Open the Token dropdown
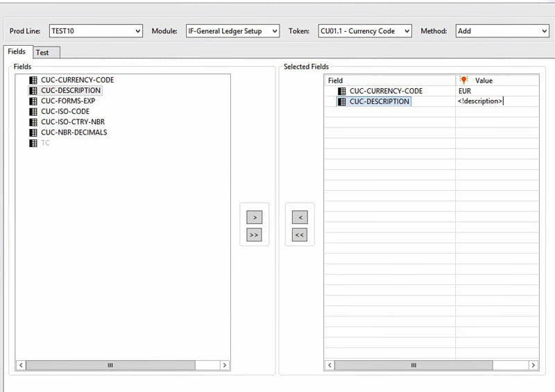The height and width of the screenshot is (392, 555). (x=365, y=31)
